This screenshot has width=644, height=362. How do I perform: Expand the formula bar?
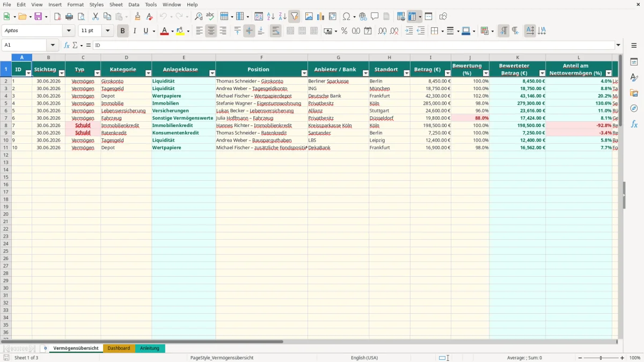point(618,46)
